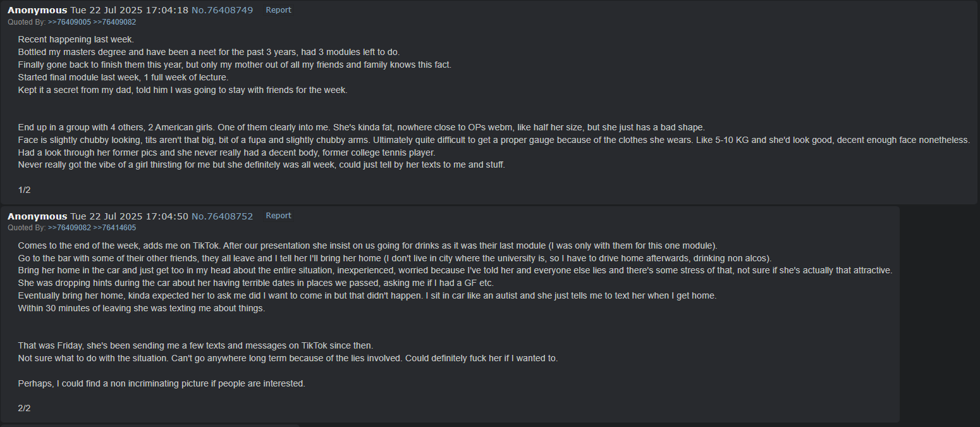
Task: Follow >>76409082 backlink under post No.76408749
Action: 114,22
